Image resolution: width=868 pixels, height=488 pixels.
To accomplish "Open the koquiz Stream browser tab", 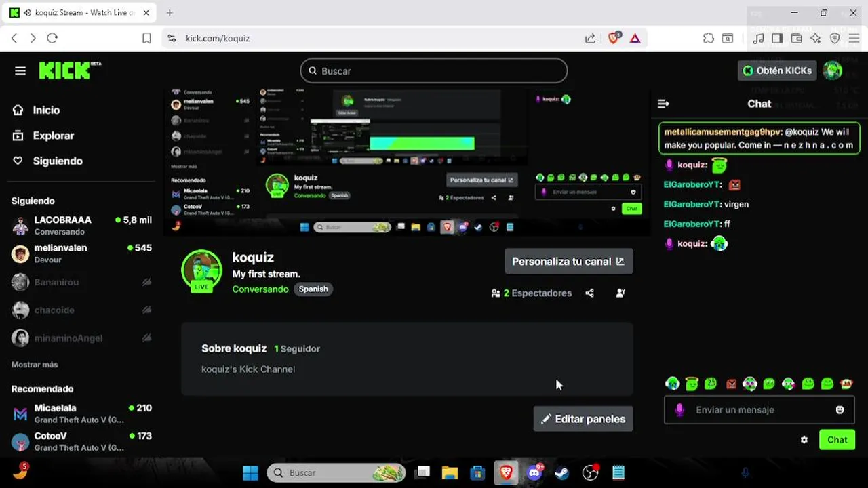I will pos(80,13).
